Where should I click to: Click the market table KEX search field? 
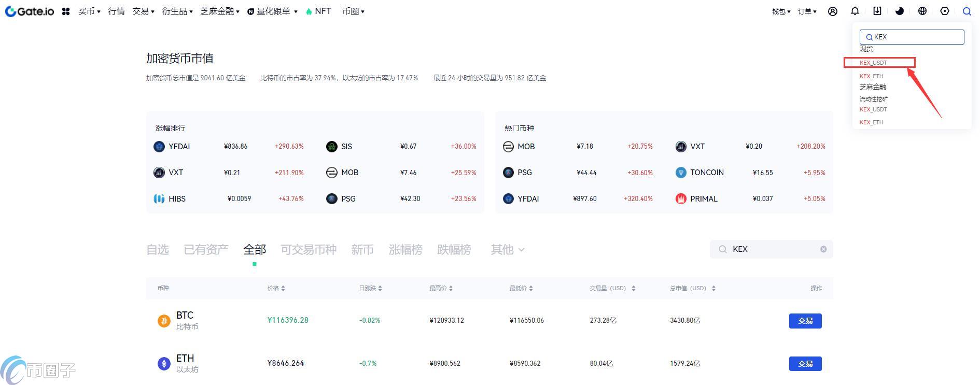[772, 249]
